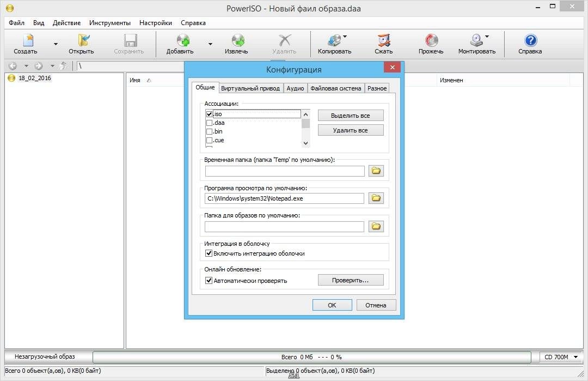Browse for the default viewer program
The image size is (588, 381).
click(x=376, y=198)
